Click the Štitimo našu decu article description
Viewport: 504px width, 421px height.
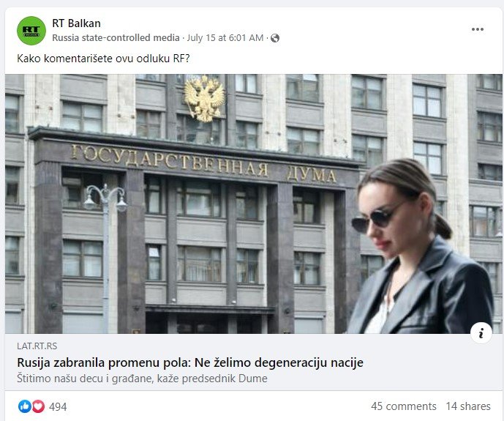coord(142,379)
